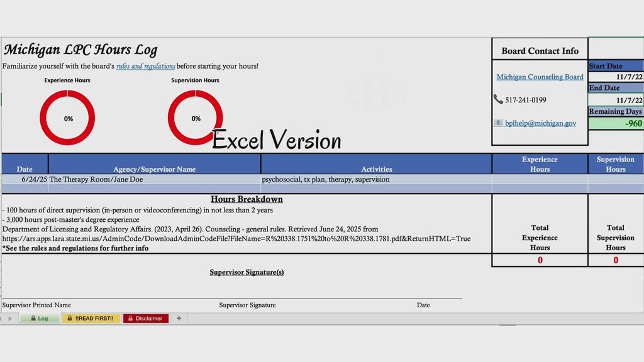644x362 pixels.
Task: Click the lock icon on the Disclaimer tab
Action: [130, 319]
